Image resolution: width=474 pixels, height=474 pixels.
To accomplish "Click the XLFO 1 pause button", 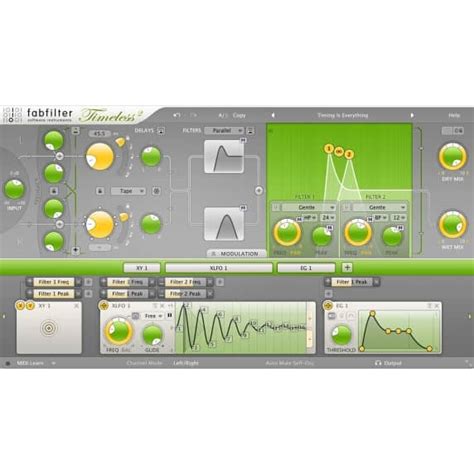I will [x=170, y=315].
